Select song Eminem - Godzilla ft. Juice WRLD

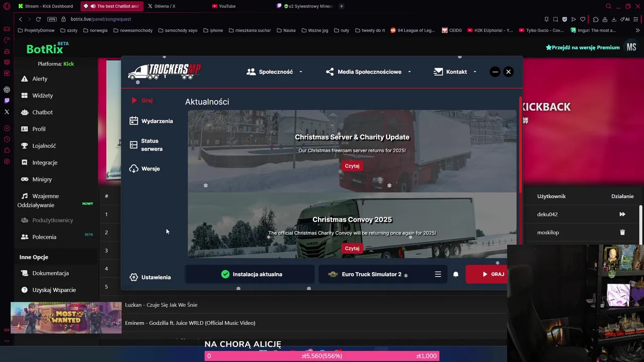(x=190, y=323)
